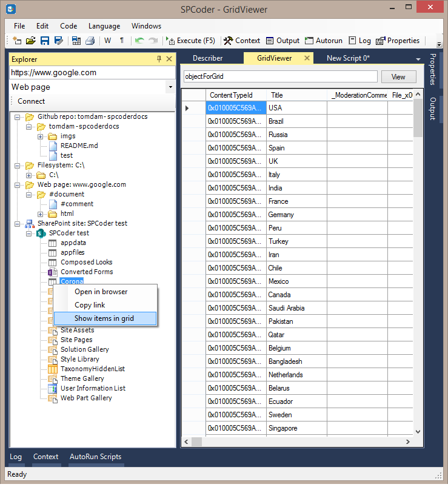Viewport: 448px width, 487px height.
Task: Switch to the New Script 0* tab
Action: point(348,58)
